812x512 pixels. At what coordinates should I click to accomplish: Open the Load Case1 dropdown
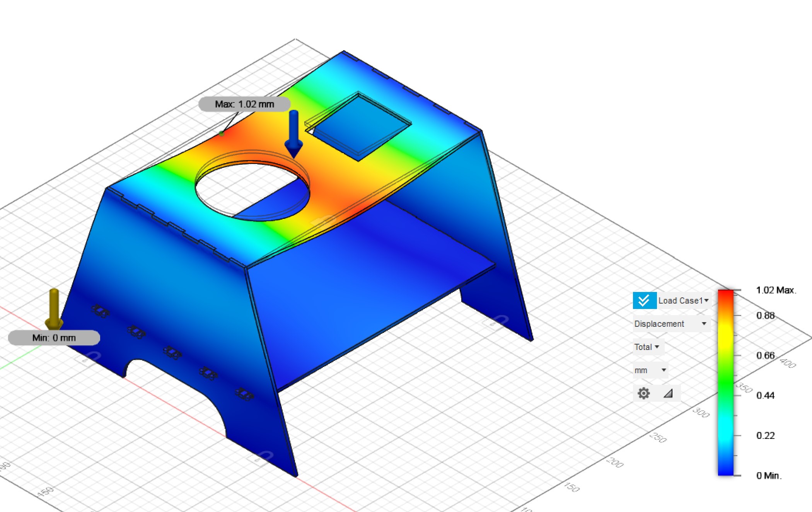[x=683, y=300]
